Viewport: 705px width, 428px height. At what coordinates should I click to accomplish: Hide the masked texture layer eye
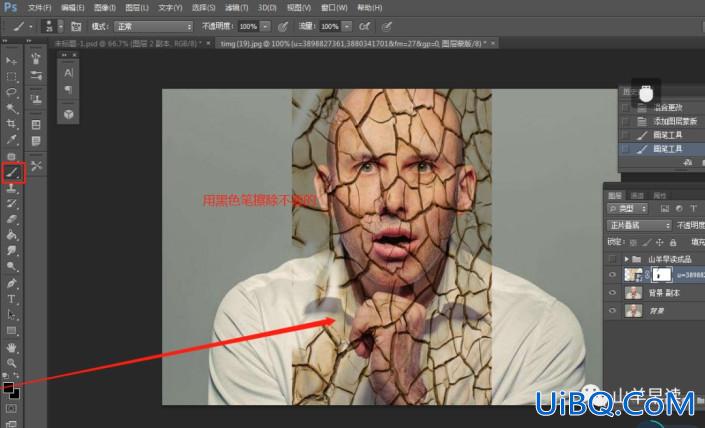(612, 274)
